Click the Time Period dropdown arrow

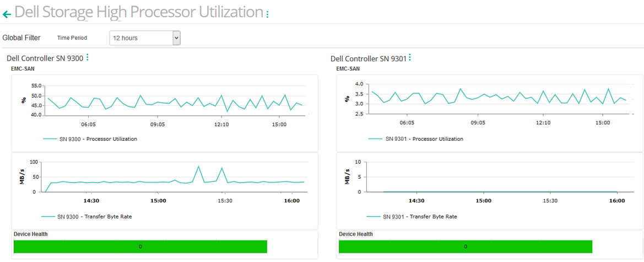click(x=176, y=38)
